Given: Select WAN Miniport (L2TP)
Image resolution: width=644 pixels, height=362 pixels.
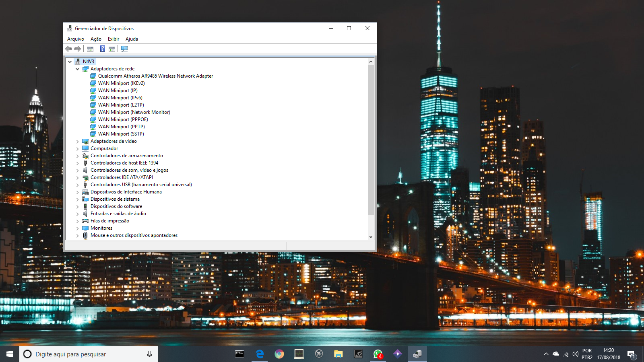Looking at the screenshot, I should (x=121, y=105).
